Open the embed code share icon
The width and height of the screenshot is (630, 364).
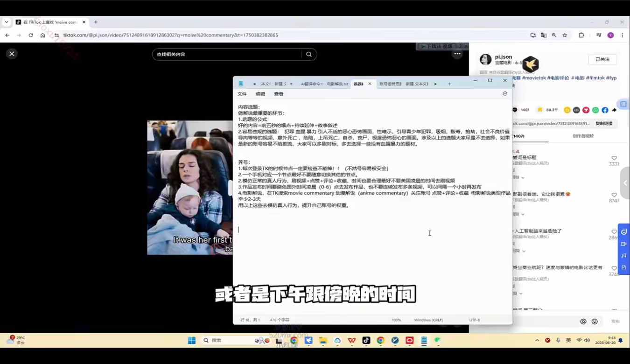[x=576, y=110]
